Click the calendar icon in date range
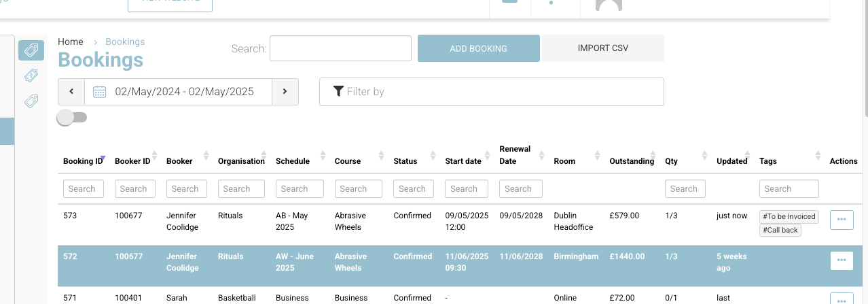The width and height of the screenshot is (868, 304). coord(99,92)
